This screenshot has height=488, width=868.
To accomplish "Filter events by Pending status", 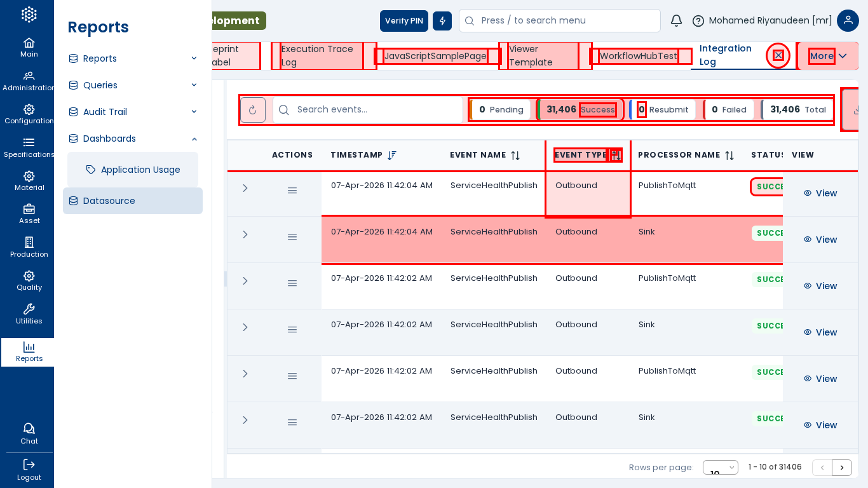I will [501, 110].
